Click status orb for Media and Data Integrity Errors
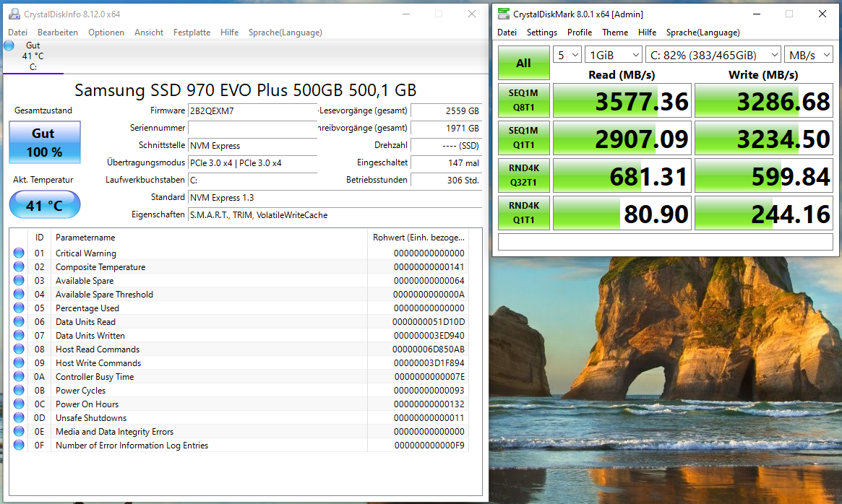The image size is (842, 504). [x=19, y=431]
